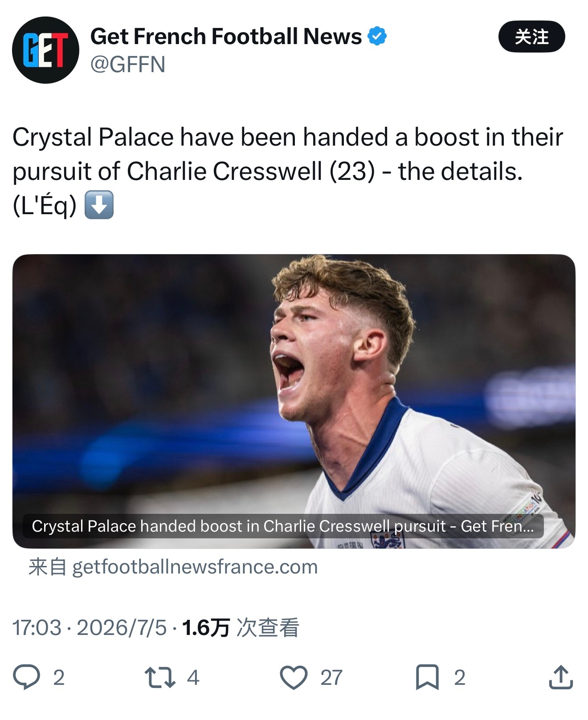Open the GET profile avatar
This screenshot has height=720, width=588.
pos(45,50)
